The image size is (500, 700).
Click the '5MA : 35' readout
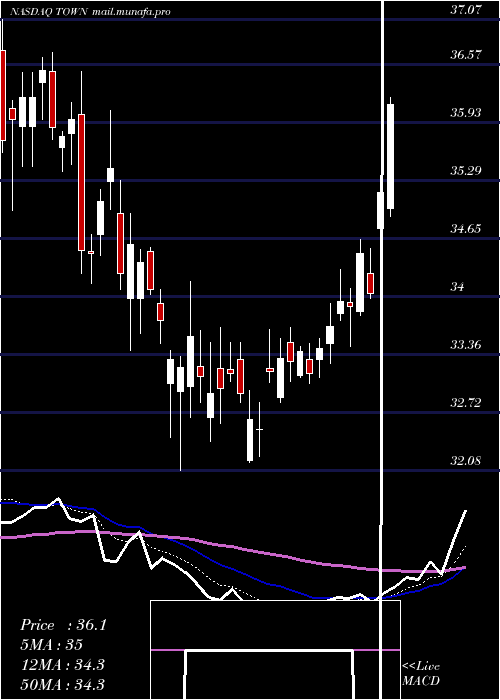click(x=51, y=645)
